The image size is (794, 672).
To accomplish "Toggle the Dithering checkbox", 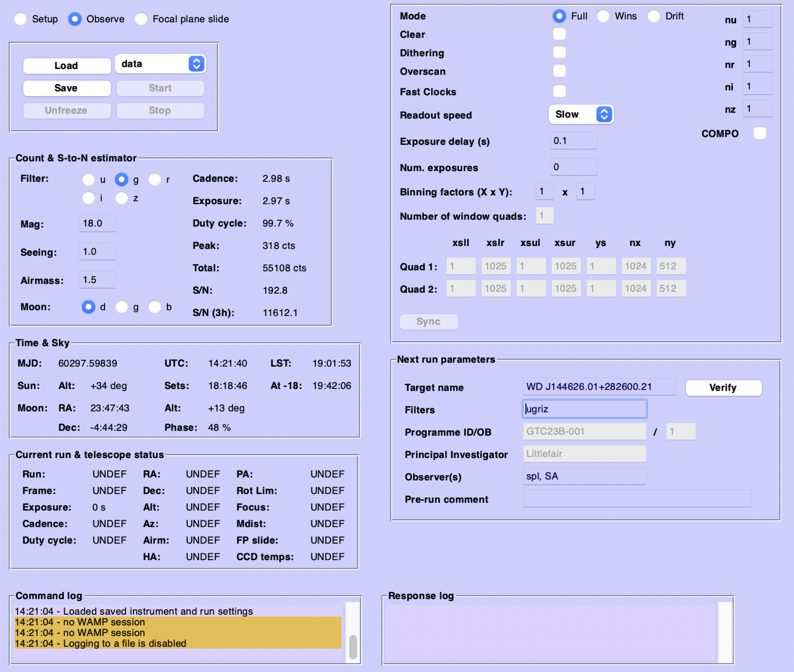I will tap(559, 52).
